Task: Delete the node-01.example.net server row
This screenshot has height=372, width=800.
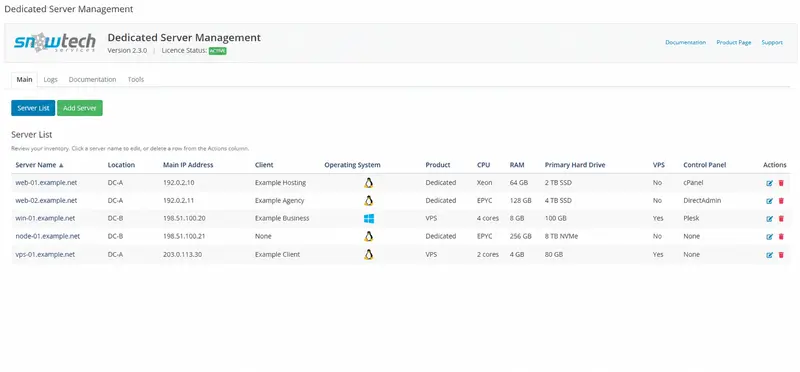Action: coord(781,237)
